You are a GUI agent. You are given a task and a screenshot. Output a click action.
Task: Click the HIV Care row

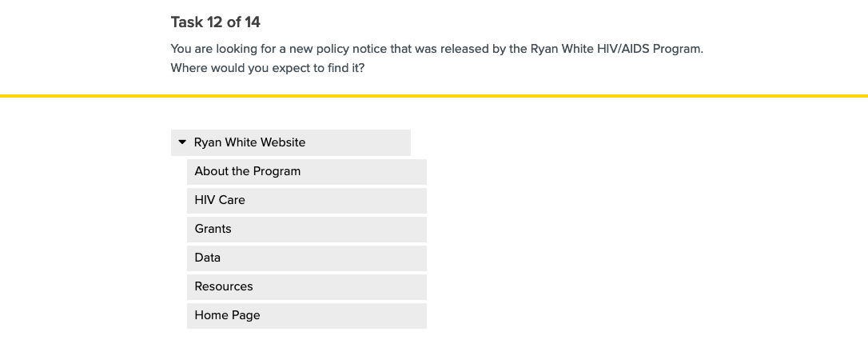[x=306, y=200]
